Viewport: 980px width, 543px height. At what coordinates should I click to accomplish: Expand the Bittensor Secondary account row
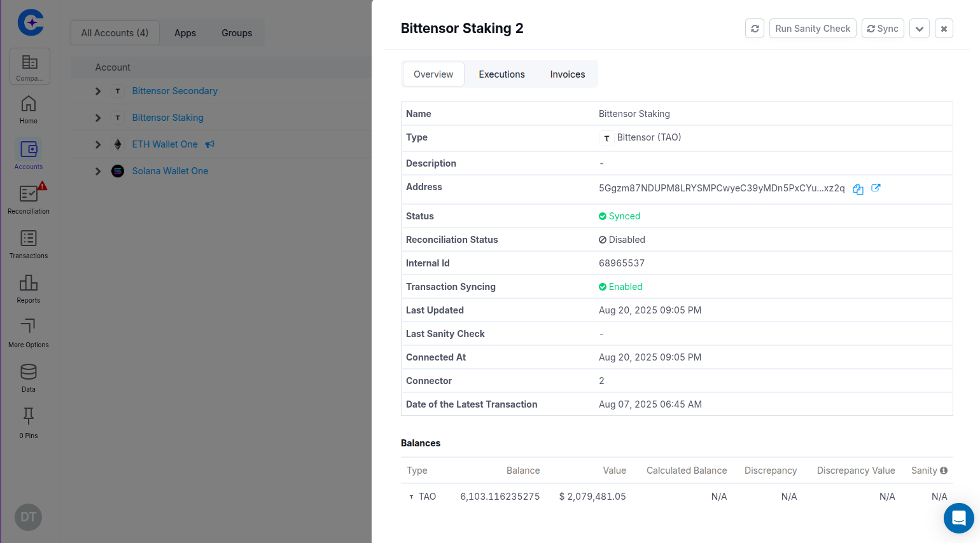coord(98,91)
